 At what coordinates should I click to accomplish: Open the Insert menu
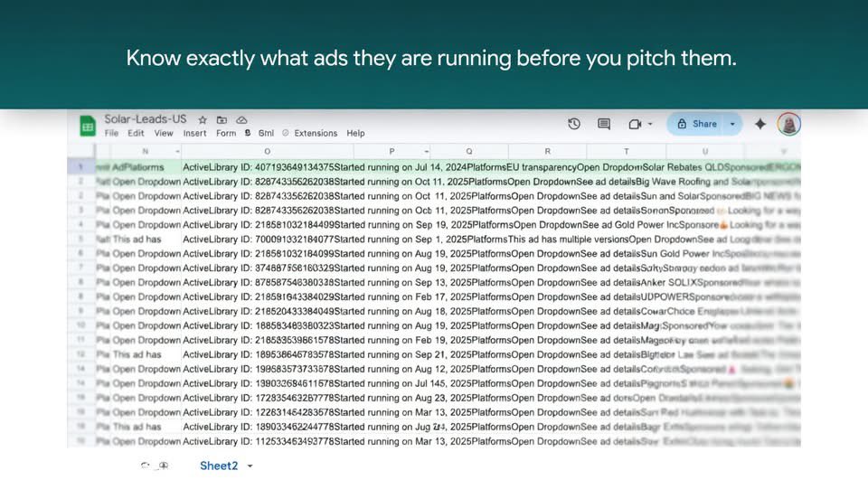195,134
